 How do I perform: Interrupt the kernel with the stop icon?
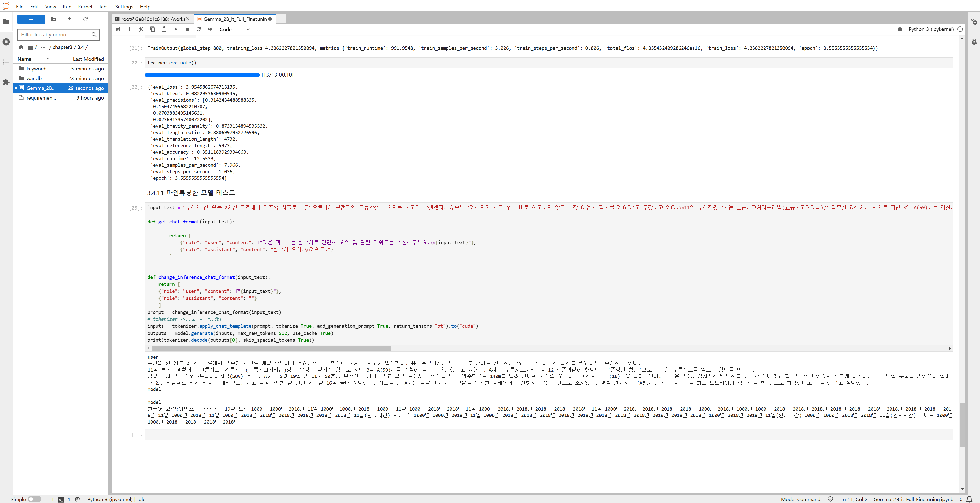pyautogui.click(x=187, y=29)
